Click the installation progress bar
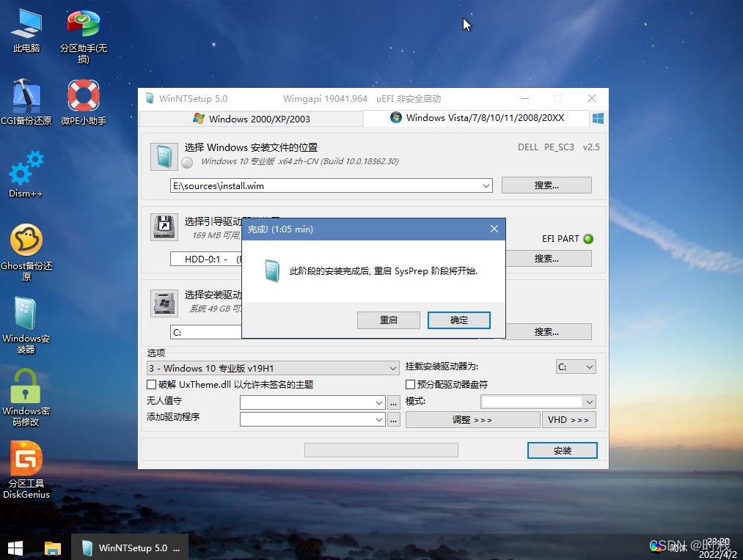The height and width of the screenshot is (560, 743). tap(381, 450)
